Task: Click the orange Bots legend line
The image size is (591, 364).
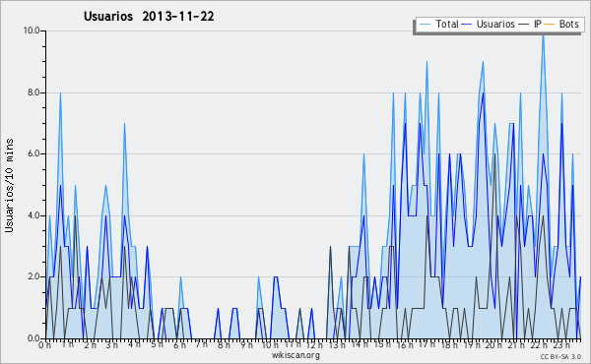Action: click(x=550, y=25)
